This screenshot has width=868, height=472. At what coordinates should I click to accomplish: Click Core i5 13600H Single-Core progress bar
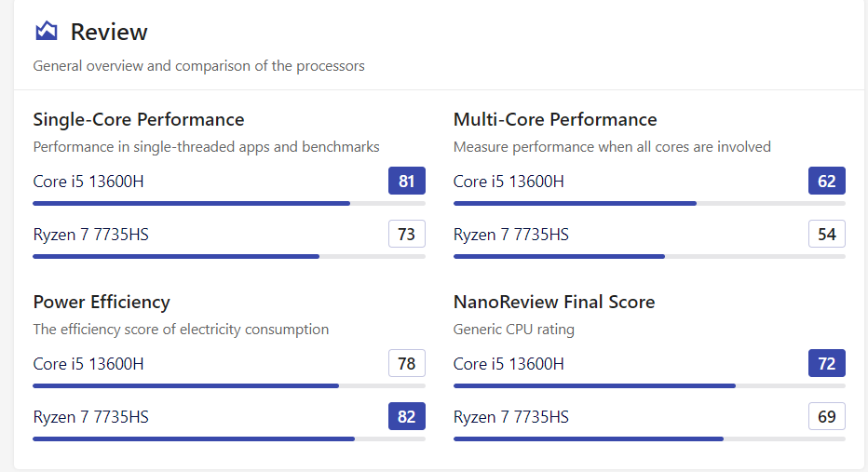click(x=192, y=203)
